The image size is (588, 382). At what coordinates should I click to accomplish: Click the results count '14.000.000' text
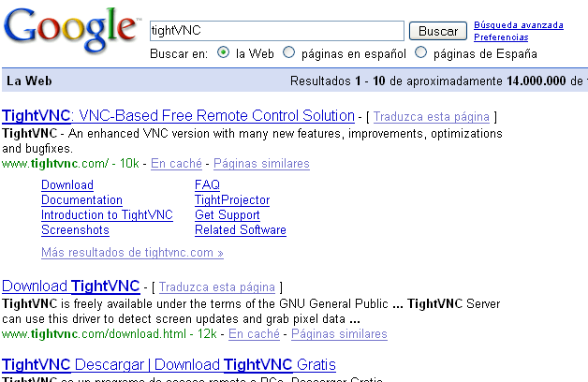(536, 81)
